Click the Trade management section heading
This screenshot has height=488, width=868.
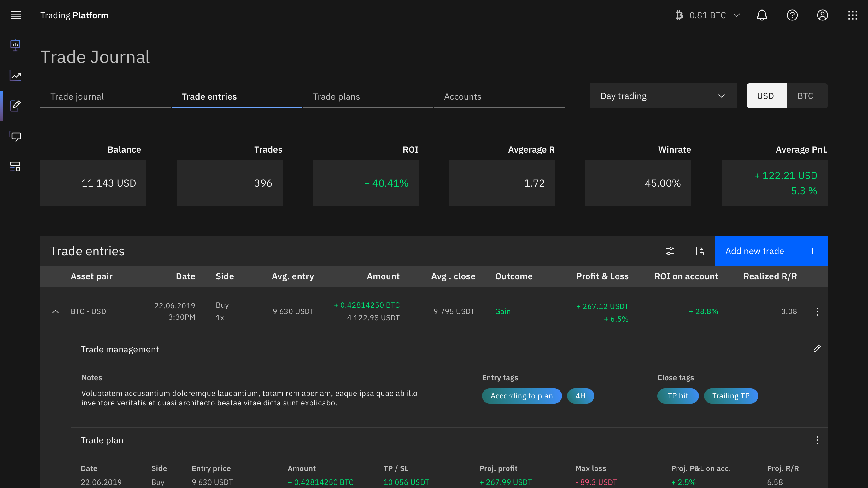pyautogui.click(x=120, y=349)
